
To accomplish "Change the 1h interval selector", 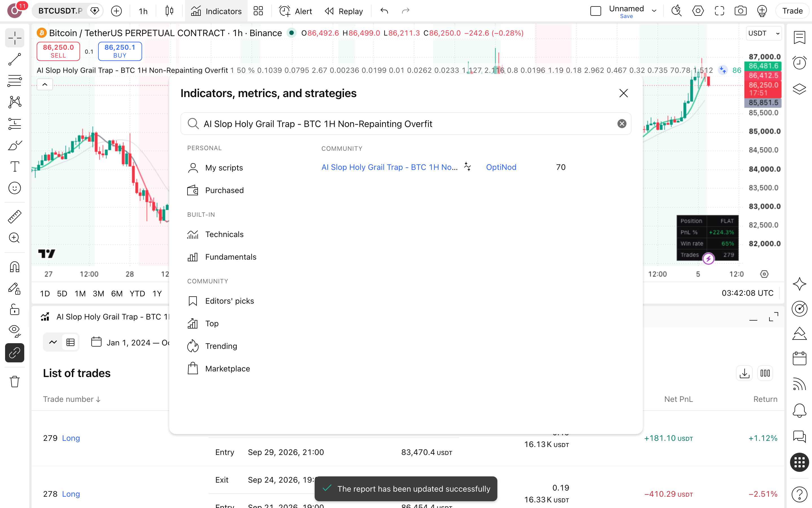I will click(x=143, y=11).
